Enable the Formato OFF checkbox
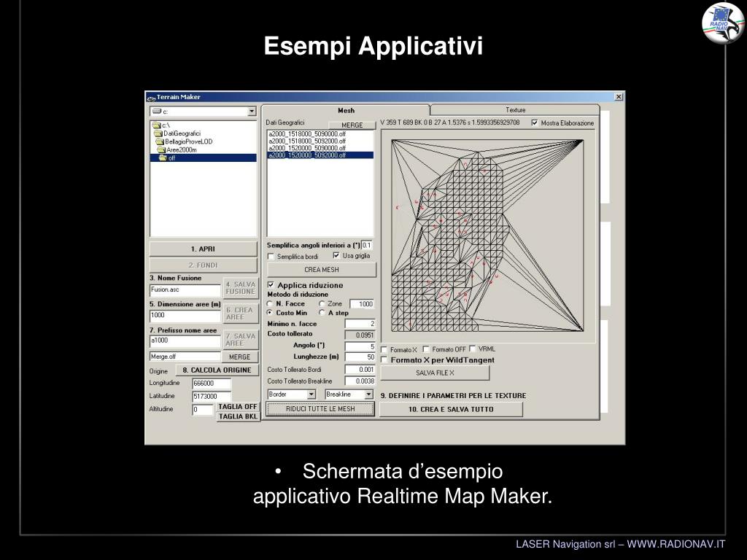The height and width of the screenshot is (560, 747). 426,349
